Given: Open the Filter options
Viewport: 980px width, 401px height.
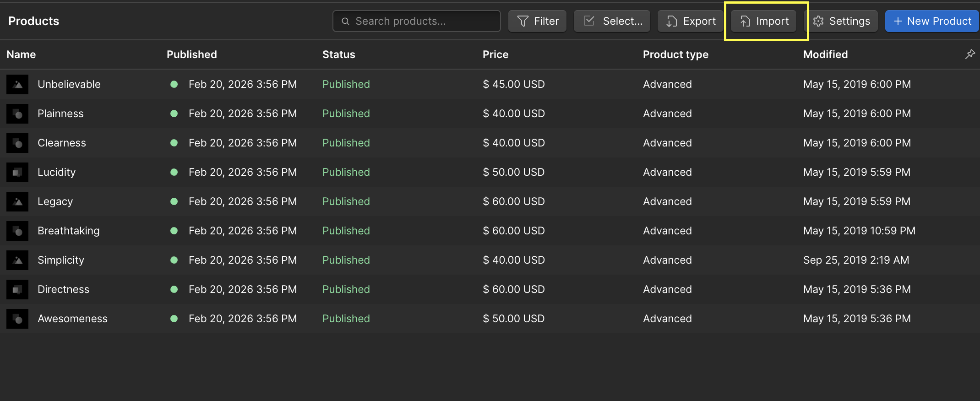Looking at the screenshot, I should click(537, 21).
